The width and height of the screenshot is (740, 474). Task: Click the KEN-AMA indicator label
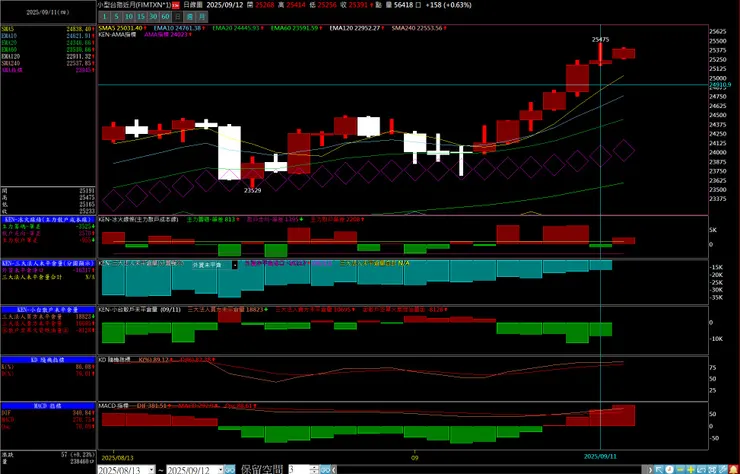point(117,34)
